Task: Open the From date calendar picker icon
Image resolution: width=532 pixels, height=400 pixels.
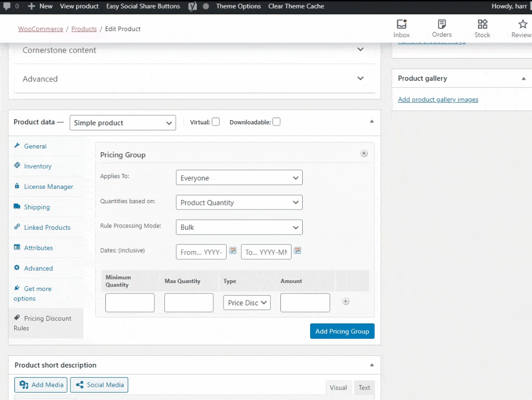Action: tap(232, 251)
